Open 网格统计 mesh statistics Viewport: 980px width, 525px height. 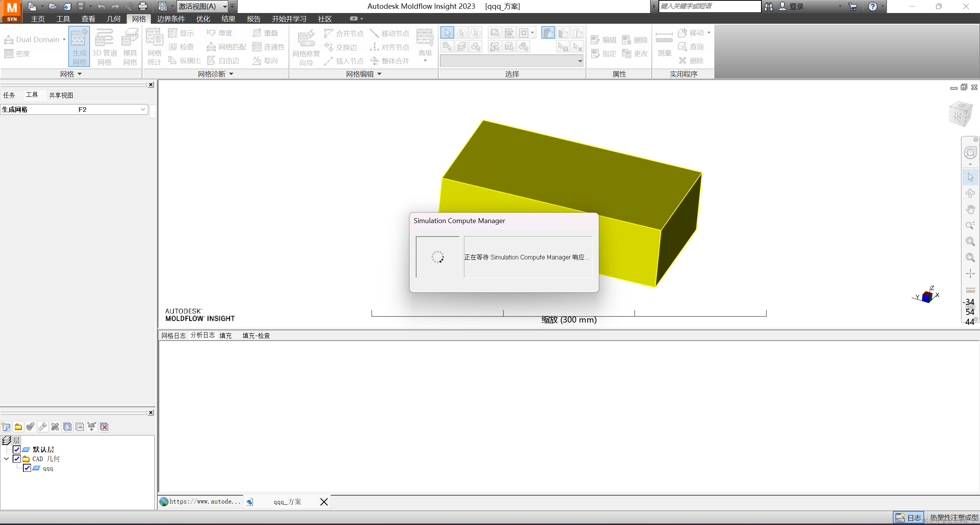[x=154, y=47]
